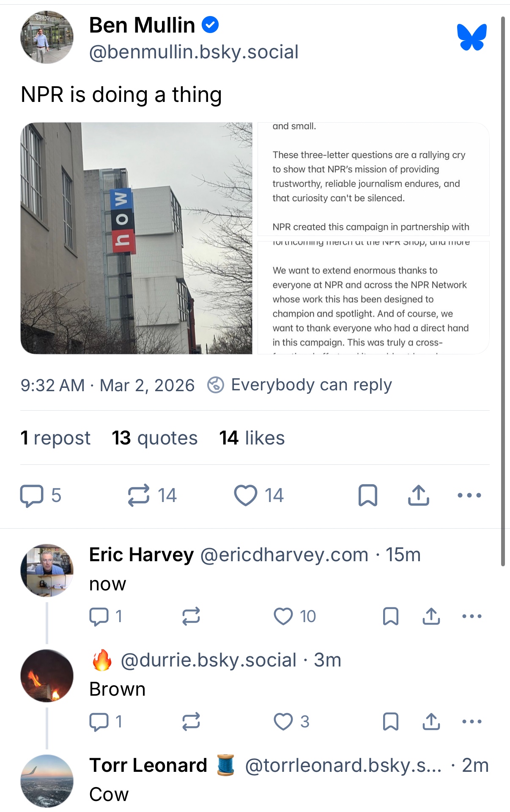Share the main post
Viewport: 510px width, 812px height.
click(x=419, y=495)
